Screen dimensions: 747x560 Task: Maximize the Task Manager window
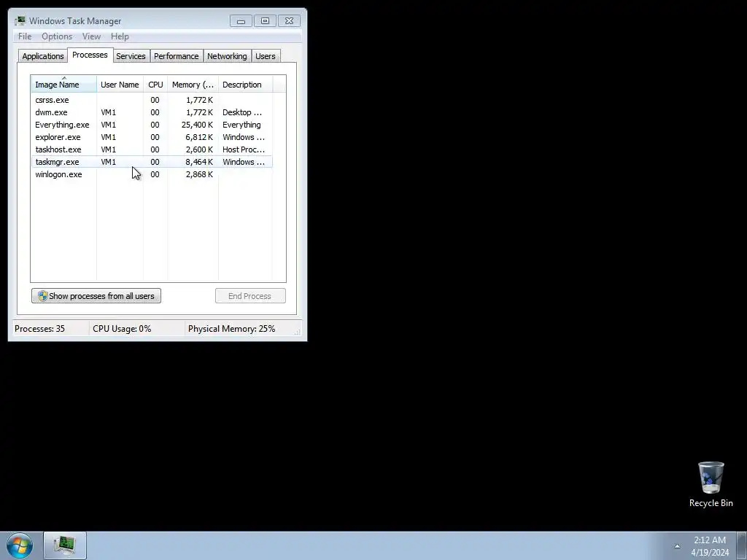[265, 21]
